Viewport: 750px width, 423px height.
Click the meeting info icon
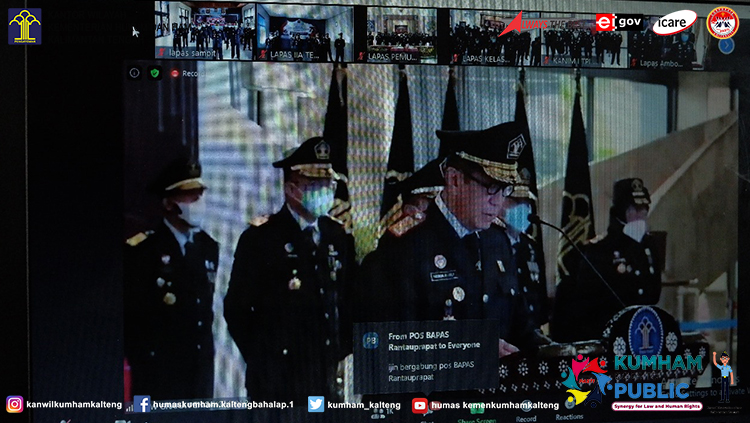(x=135, y=72)
